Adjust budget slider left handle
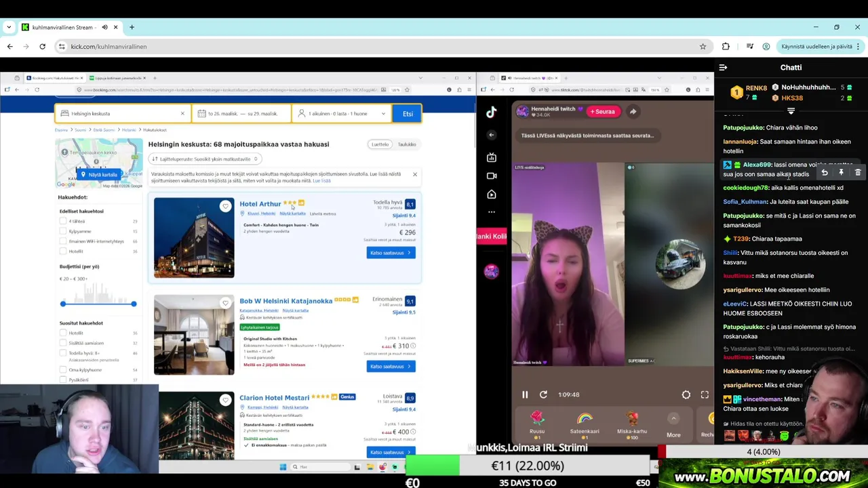The height and width of the screenshot is (488, 868). click(63, 304)
